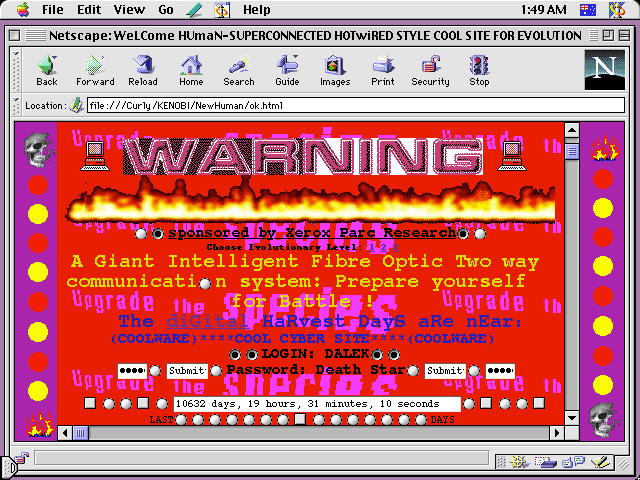Tick the rightmost checkbox in countdown row
This screenshot has width=640, height=480.
539,403
